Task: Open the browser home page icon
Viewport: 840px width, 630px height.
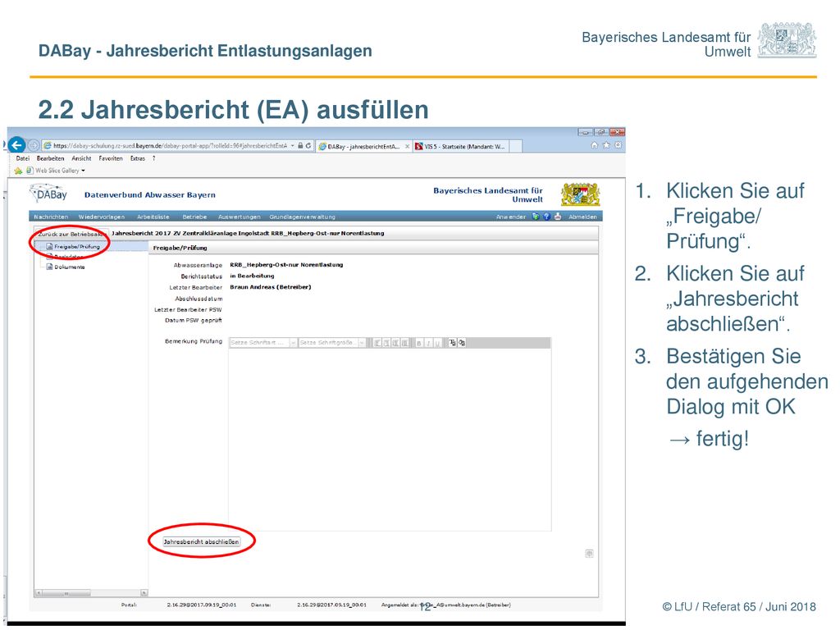Action: (x=594, y=145)
